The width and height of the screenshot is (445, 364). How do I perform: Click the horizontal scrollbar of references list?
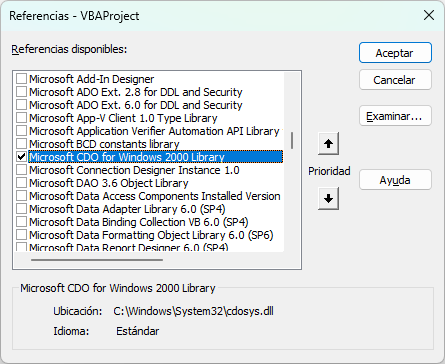coord(97,260)
